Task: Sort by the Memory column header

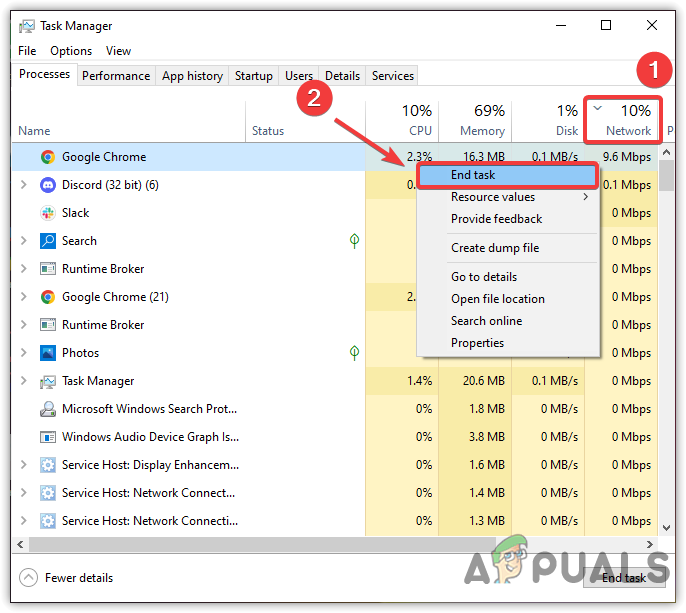Action: click(475, 121)
